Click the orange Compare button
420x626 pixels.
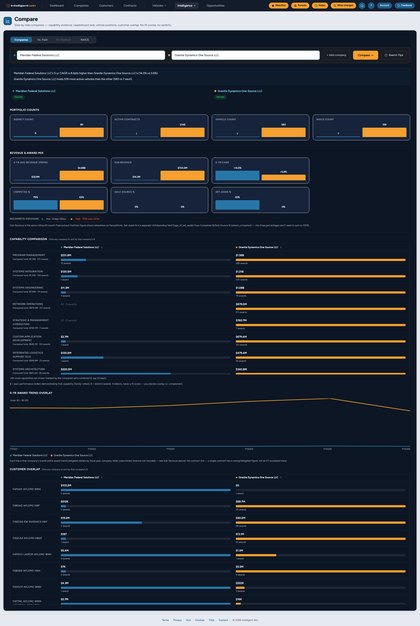[365, 55]
